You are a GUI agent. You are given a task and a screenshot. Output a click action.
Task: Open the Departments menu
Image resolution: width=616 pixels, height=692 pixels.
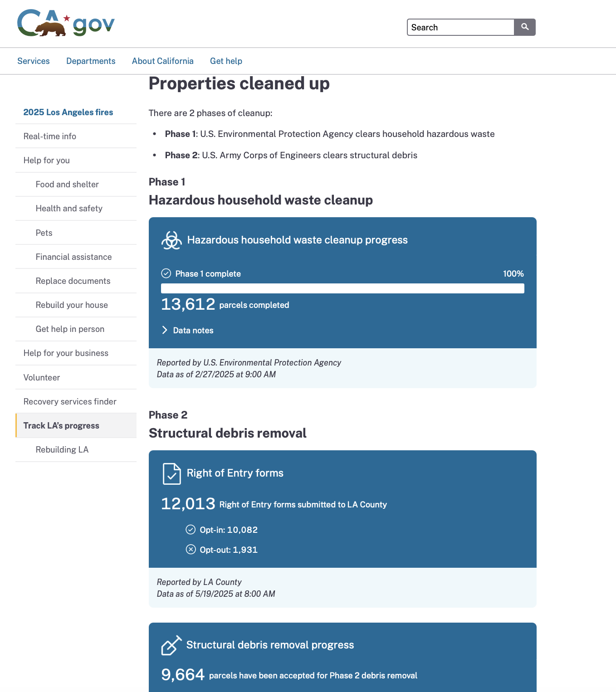tap(91, 61)
